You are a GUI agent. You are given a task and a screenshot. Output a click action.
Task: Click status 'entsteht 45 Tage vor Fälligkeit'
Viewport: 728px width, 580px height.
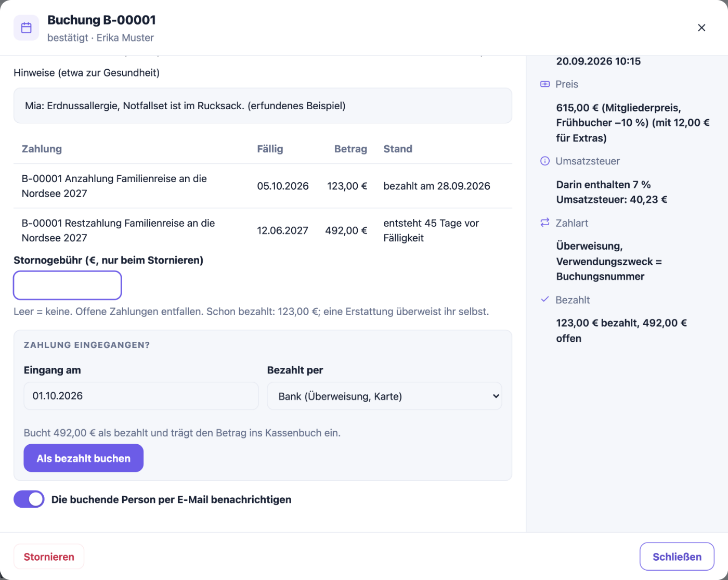(x=431, y=230)
